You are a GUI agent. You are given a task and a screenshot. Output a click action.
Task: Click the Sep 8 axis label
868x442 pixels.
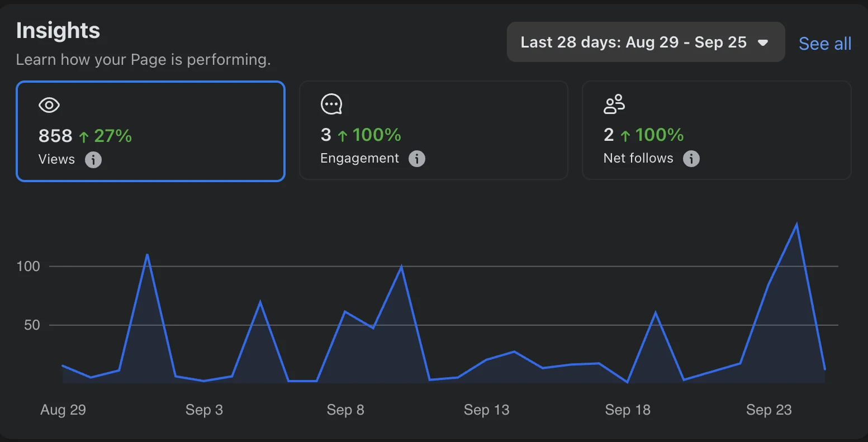345,410
